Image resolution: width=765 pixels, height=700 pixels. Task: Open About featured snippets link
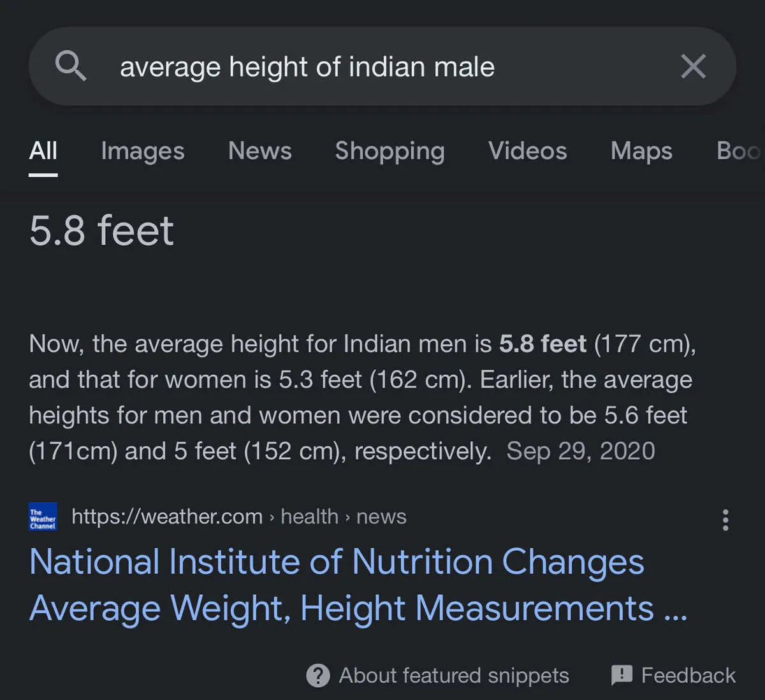coord(453,675)
